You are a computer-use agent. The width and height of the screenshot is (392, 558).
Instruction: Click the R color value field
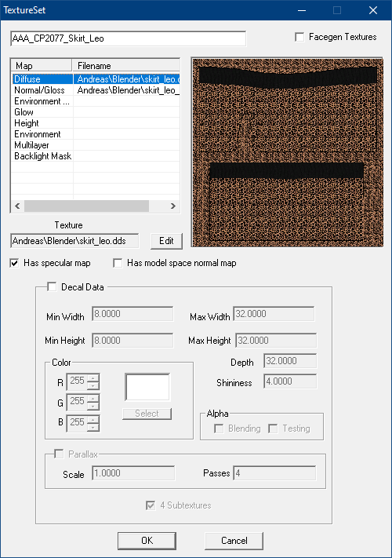pos(77,381)
